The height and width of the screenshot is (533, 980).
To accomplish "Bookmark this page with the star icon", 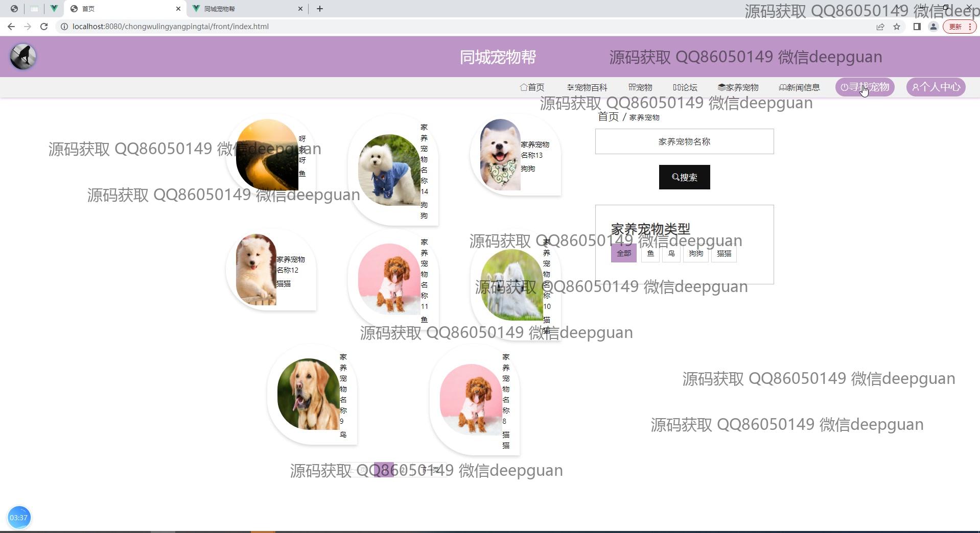I will point(897,27).
